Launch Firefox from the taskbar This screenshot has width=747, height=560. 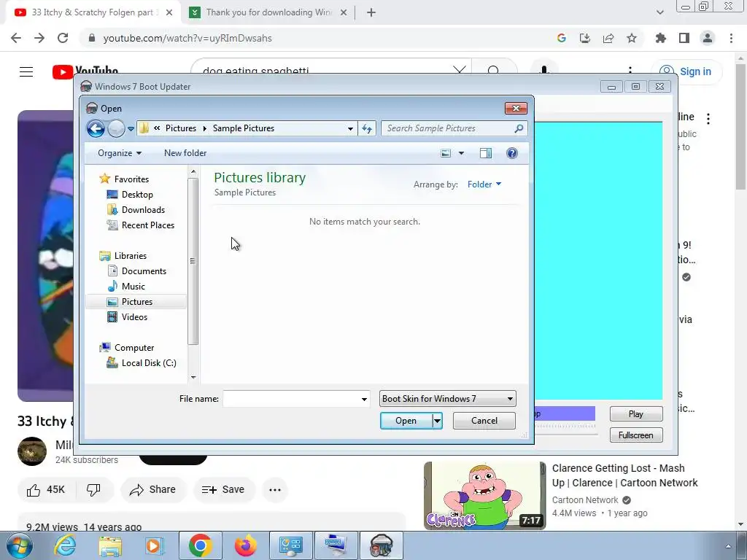pyautogui.click(x=246, y=545)
